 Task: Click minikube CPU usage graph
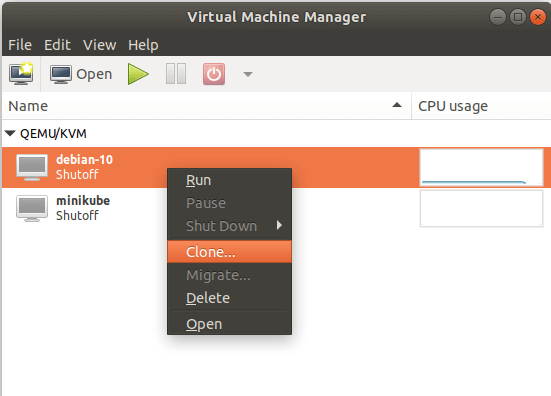pyautogui.click(x=481, y=208)
